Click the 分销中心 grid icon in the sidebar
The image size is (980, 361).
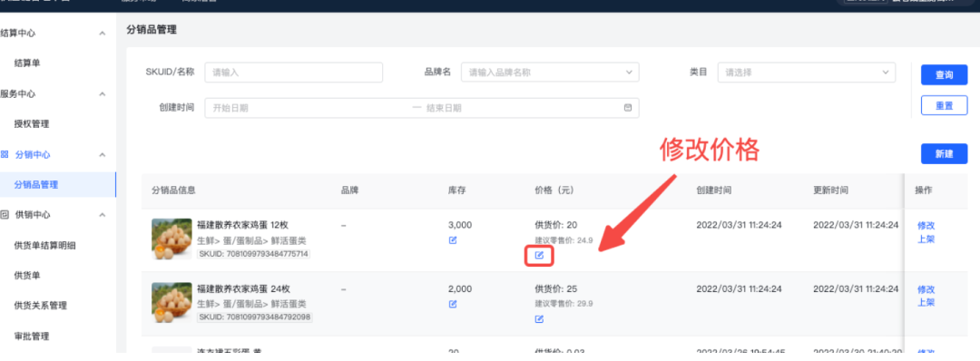click(5, 153)
